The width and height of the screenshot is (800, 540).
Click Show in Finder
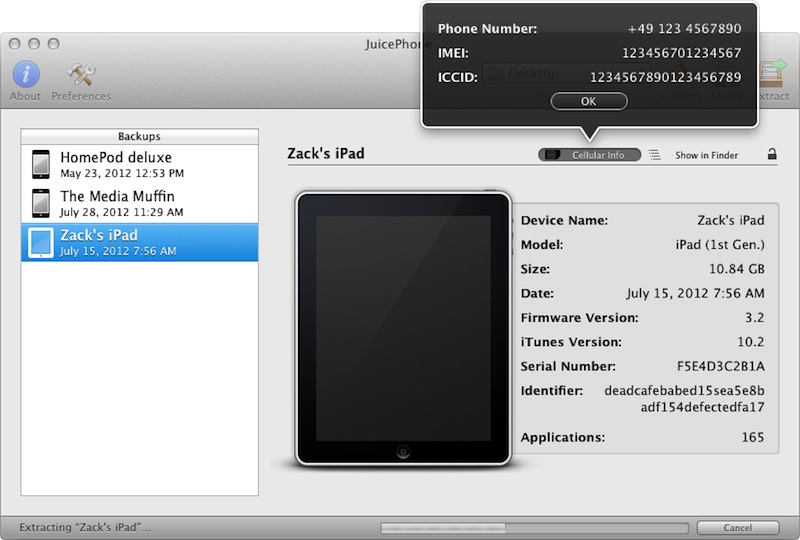click(x=706, y=155)
